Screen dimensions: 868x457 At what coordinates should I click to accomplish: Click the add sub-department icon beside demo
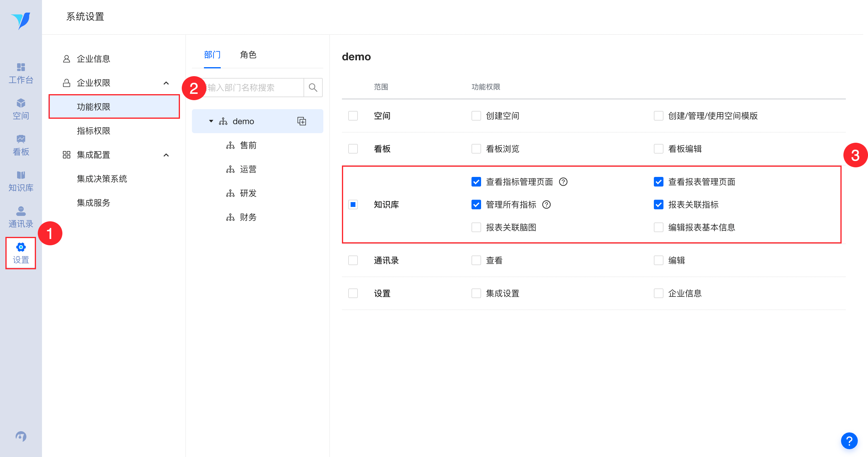(x=301, y=121)
